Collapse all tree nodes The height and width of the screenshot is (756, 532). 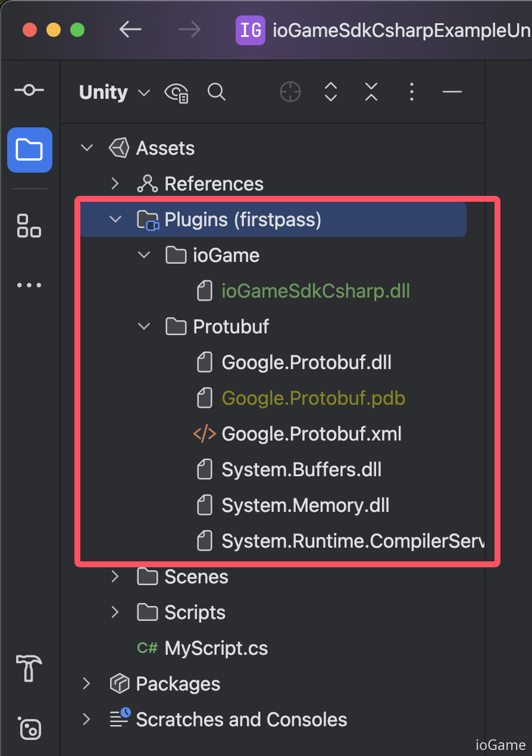tap(371, 92)
